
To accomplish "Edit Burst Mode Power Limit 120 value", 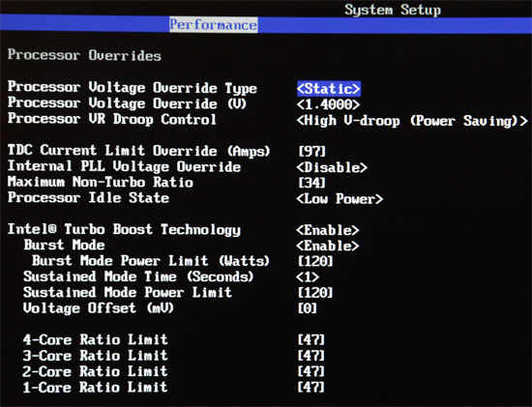I will coord(315,261).
